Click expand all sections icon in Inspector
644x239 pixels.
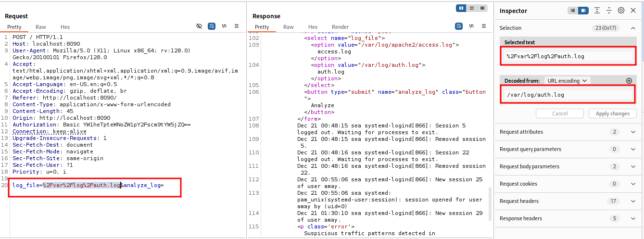[x=597, y=11]
